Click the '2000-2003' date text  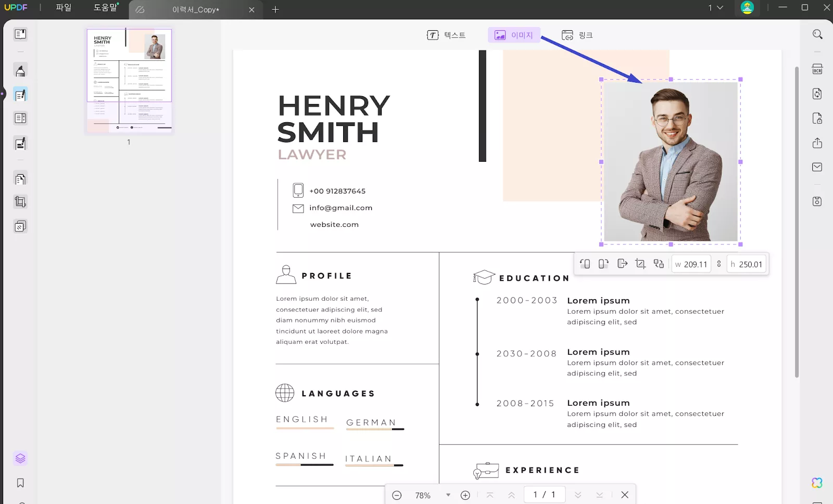(527, 300)
